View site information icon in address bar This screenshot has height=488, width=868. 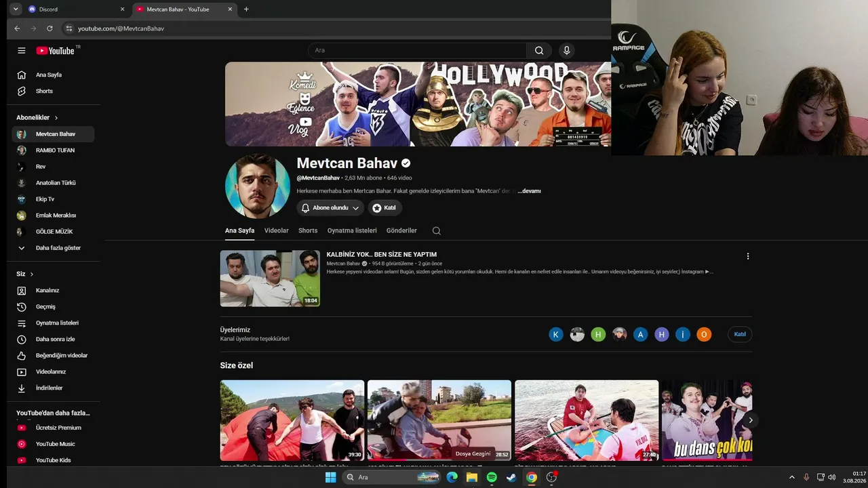68,28
